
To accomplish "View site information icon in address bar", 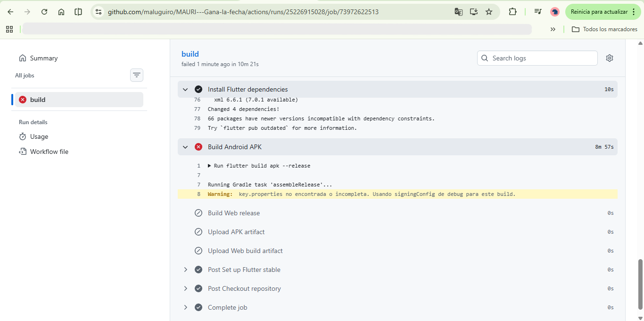I will pyautogui.click(x=99, y=12).
